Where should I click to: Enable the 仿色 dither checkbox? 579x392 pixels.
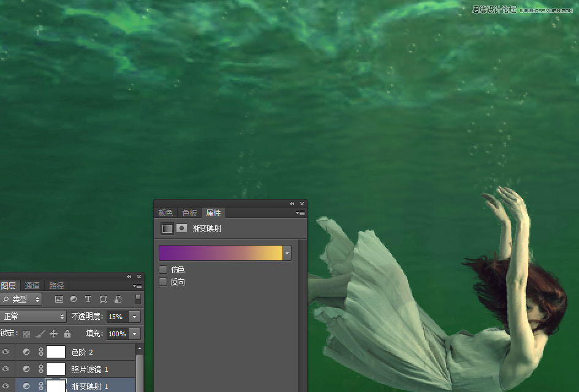coord(163,269)
